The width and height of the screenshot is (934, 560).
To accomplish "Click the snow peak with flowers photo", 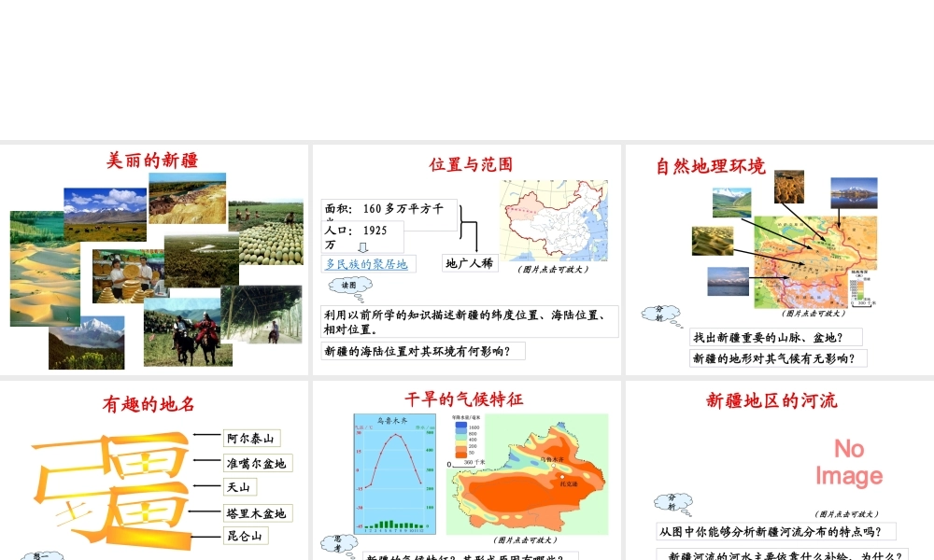I will pyautogui.click(x=87, y=343).
